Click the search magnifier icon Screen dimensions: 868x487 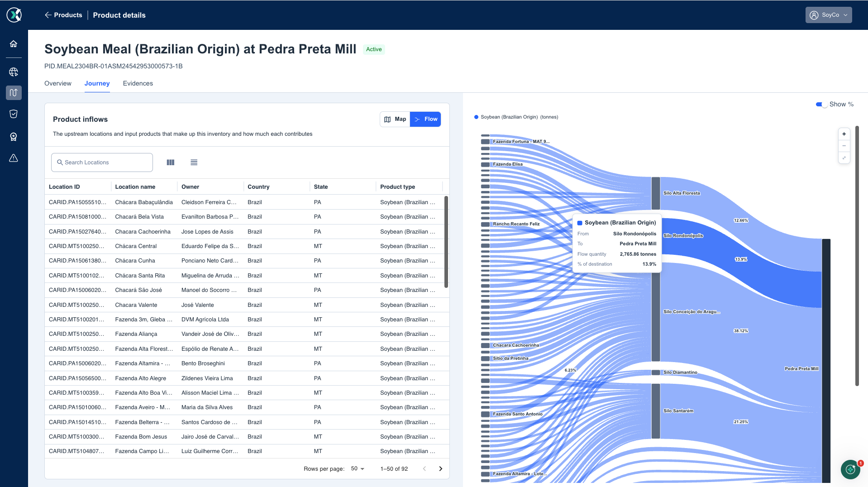60,162
